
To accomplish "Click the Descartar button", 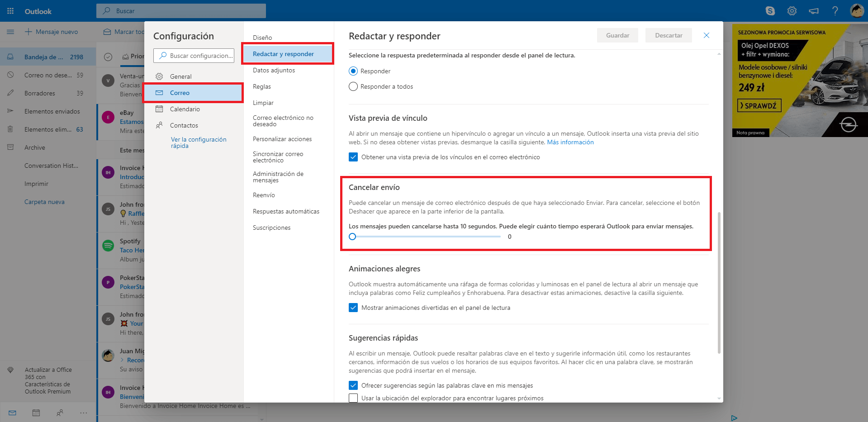I will (669, 35).
